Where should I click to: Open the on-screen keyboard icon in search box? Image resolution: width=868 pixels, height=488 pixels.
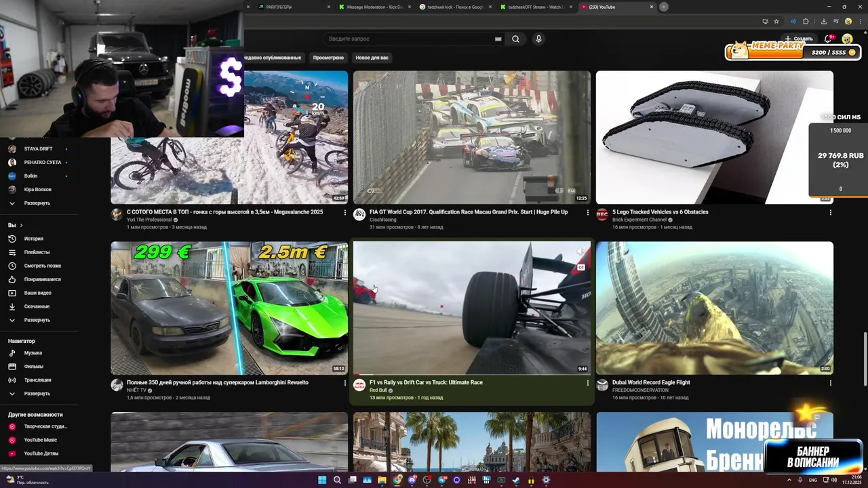coord(498,39)
